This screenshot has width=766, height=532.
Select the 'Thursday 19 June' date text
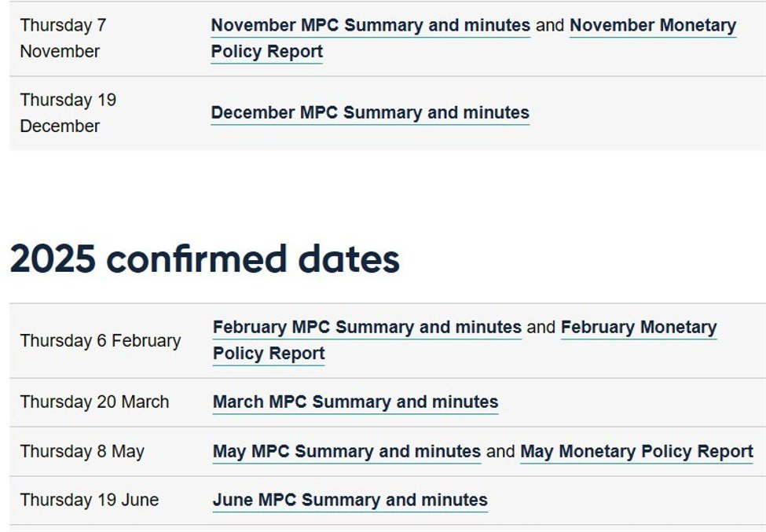[x=90, y=500]
